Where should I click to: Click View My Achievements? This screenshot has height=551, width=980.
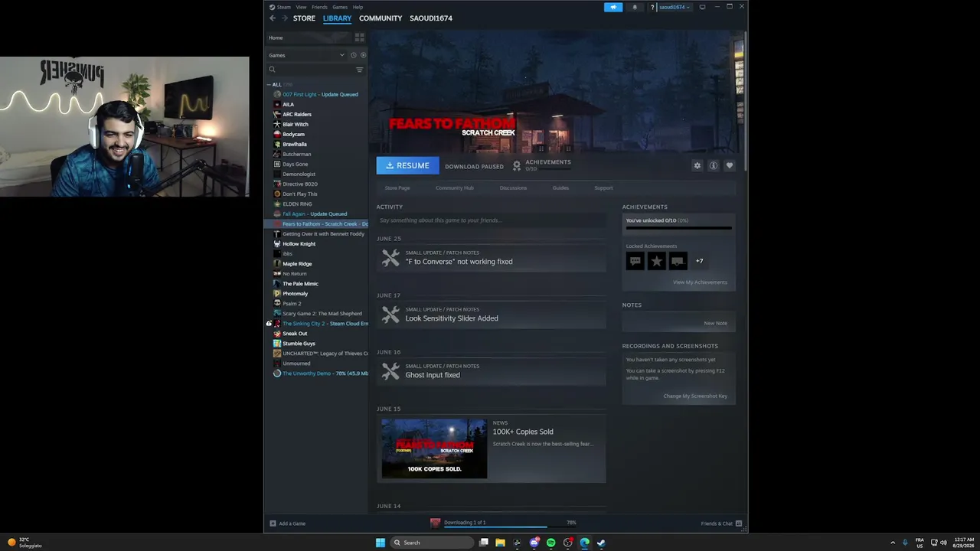[700, 282]
